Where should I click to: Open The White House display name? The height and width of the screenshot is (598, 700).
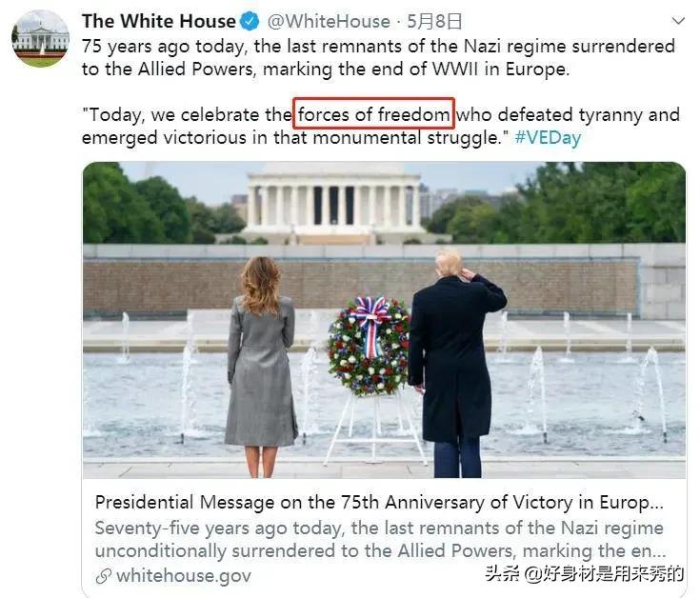(x=158, y=21)
